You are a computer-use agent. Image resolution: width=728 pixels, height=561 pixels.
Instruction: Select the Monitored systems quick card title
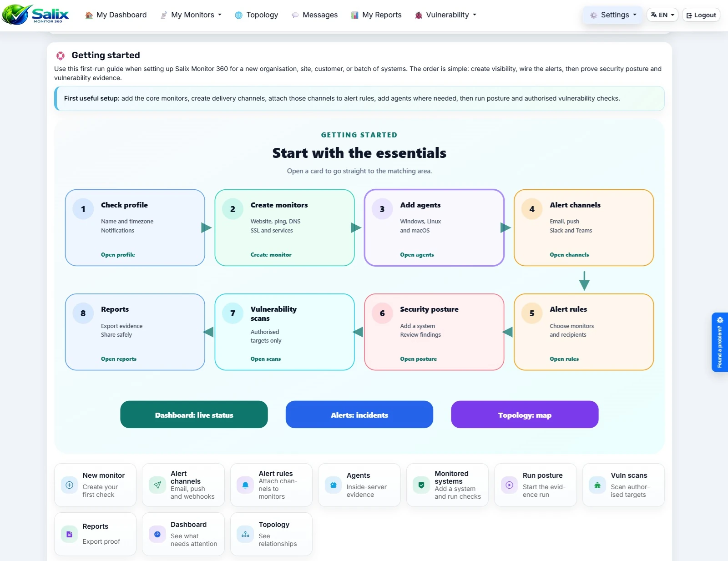pos(451,477)
